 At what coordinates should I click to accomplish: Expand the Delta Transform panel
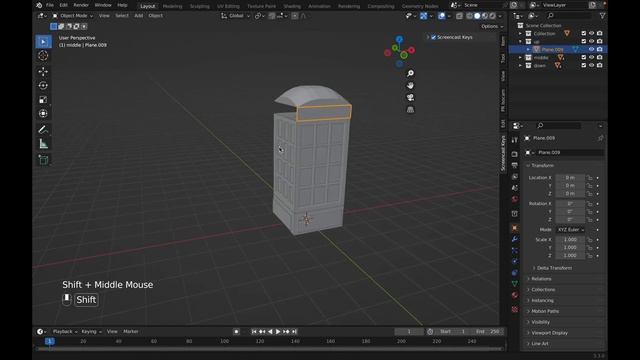coord(553,268)
